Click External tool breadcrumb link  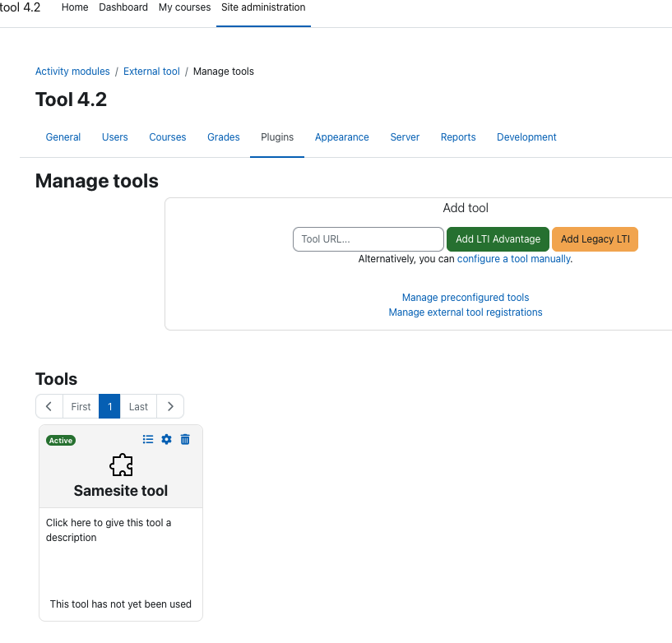(x=151, y=71)
